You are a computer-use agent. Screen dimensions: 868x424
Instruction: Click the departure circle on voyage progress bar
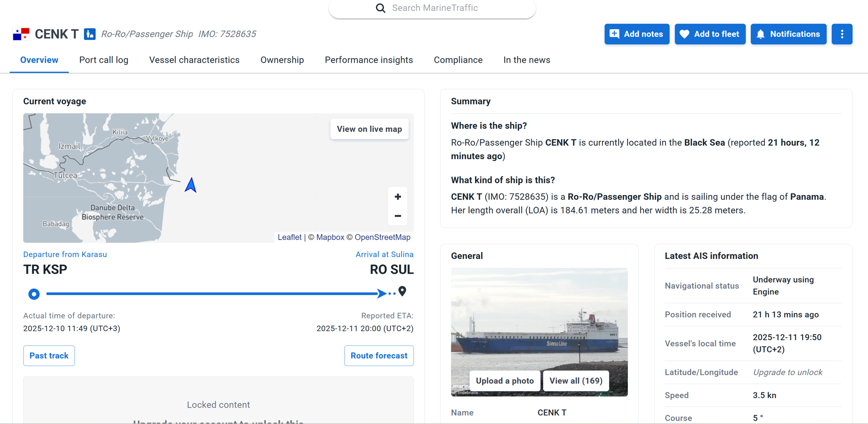pos(34,294)
